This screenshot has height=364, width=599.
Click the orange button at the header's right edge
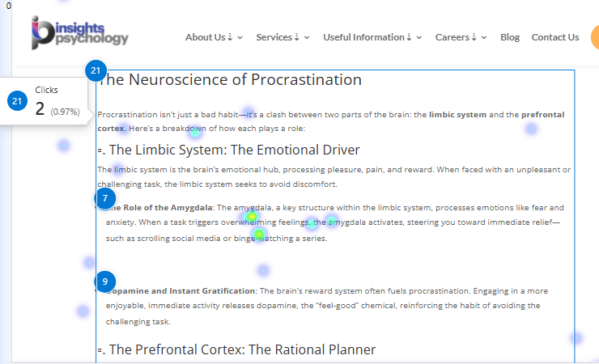pos(594,37)
